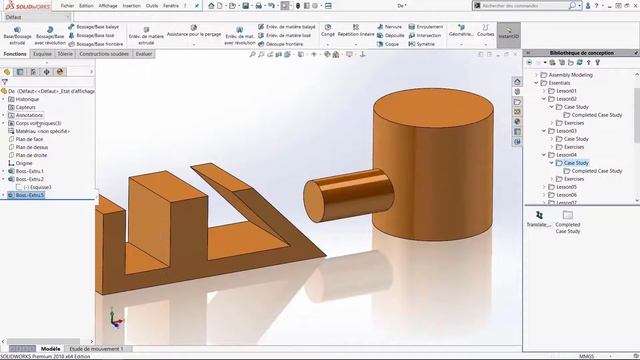
Task: Open the Insertion menu
Action: (x=131, y=6)
